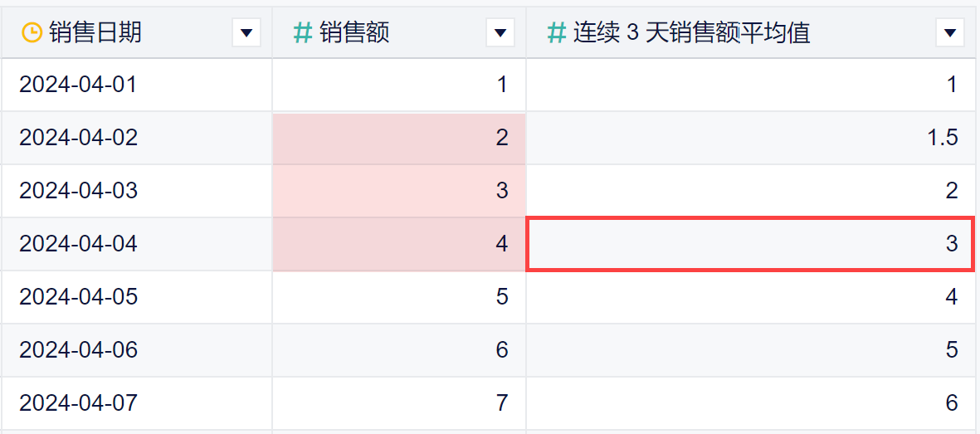
Task: Click the hash icon beside 连续 3 天销售额平均值
Action: 557,32
